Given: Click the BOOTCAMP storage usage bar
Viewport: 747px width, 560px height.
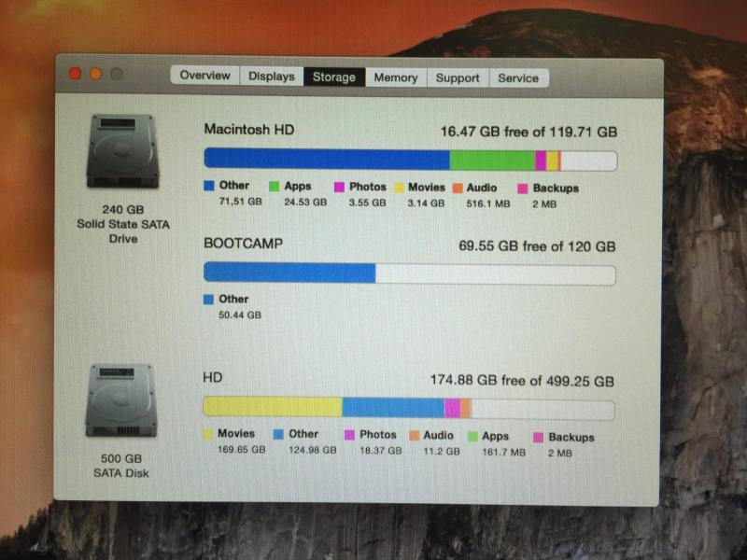Looking at the screenshot, I should (x=410, y=273).
